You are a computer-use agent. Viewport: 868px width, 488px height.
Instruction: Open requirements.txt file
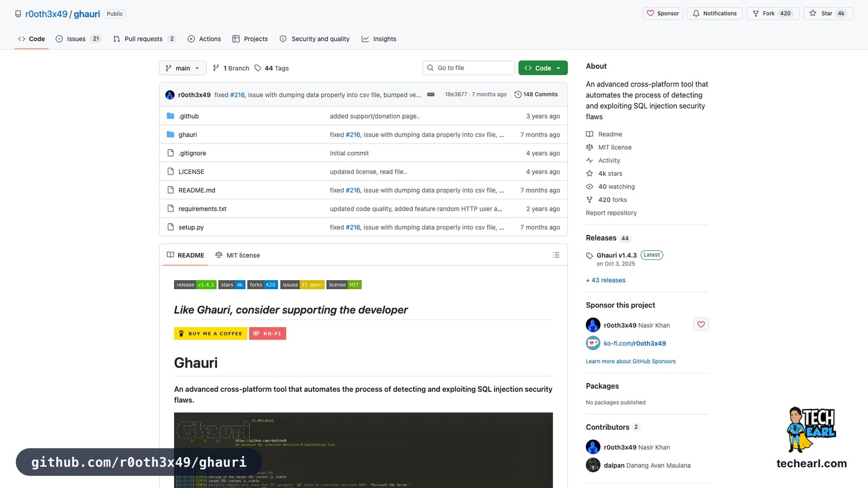[202, 209]
